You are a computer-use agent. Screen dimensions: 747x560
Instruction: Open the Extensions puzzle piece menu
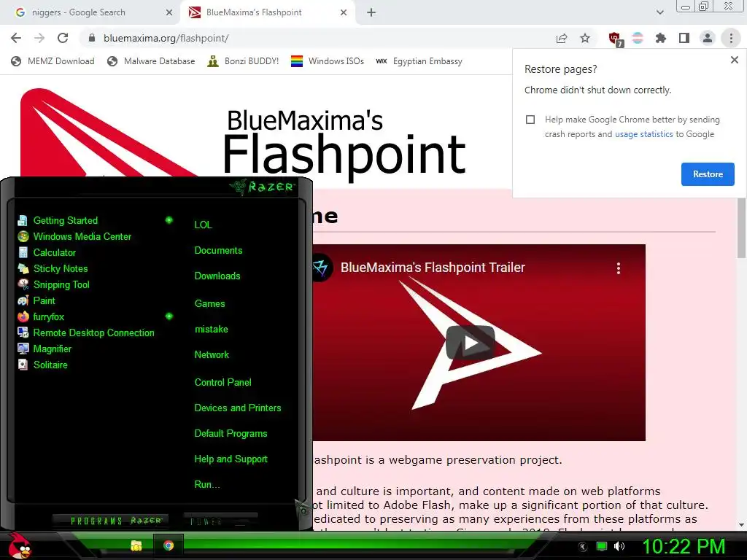point(661,38)
